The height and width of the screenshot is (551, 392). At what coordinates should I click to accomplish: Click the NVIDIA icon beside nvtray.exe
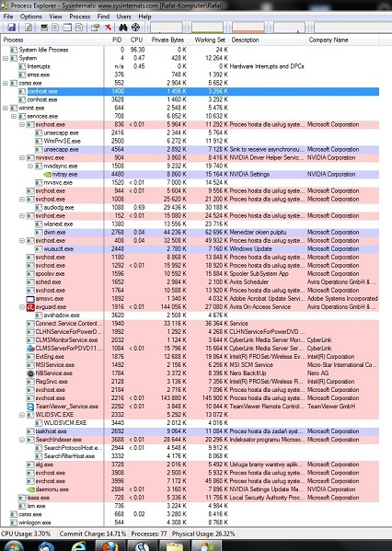pyautogui.click(x=48, y=174)
